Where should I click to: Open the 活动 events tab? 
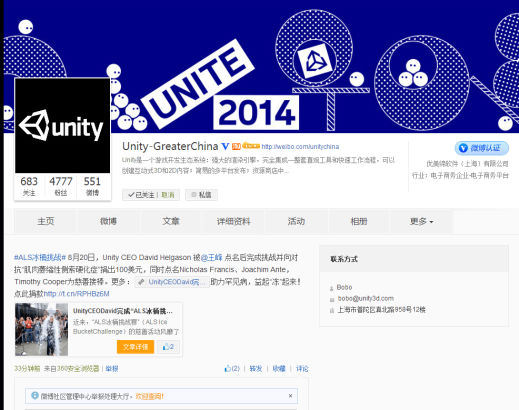(296, 221)
